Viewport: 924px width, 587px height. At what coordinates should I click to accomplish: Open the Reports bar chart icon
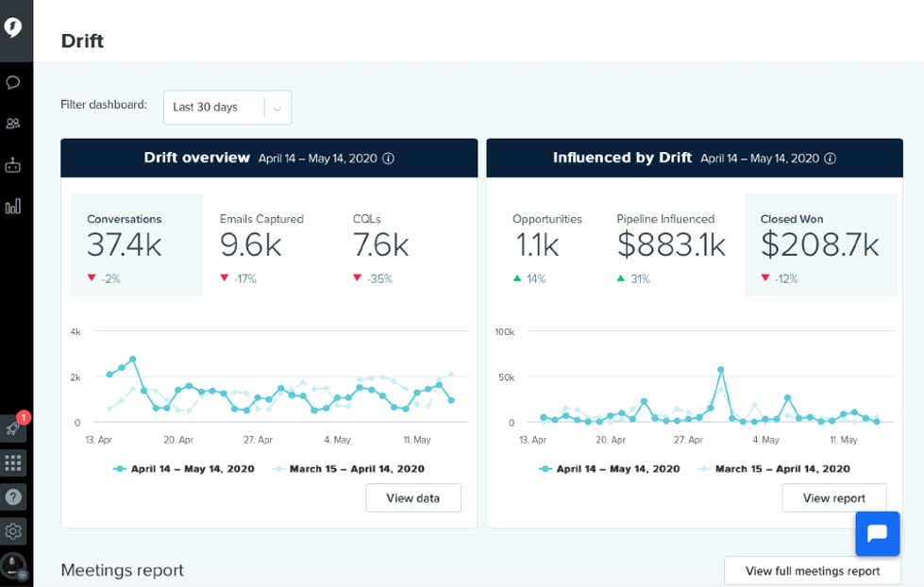pyautogui.click(x=13, y=207)
